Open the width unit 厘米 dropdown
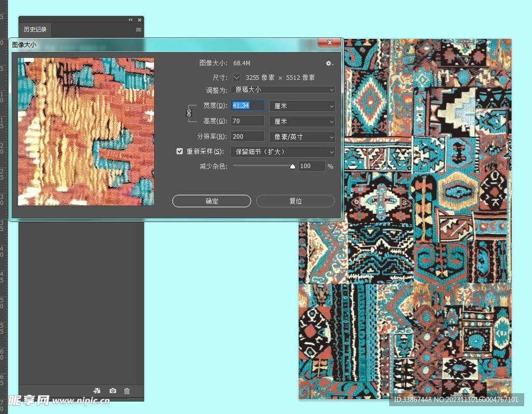This screenshot has height=414, width=532. 302,106
